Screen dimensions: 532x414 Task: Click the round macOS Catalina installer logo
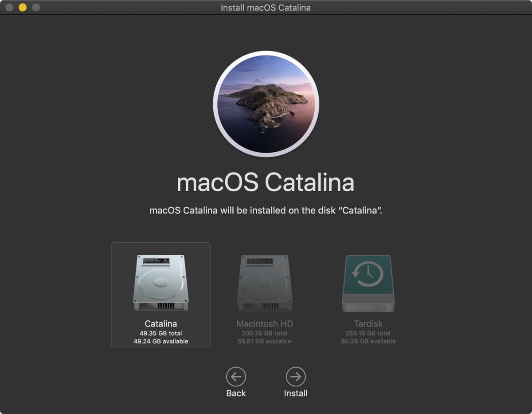[266, 104]
